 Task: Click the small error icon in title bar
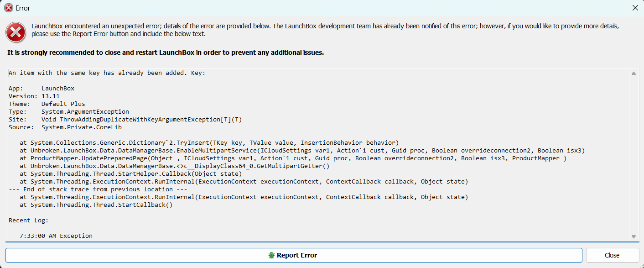pyautogui.click(x=9, y=8)
